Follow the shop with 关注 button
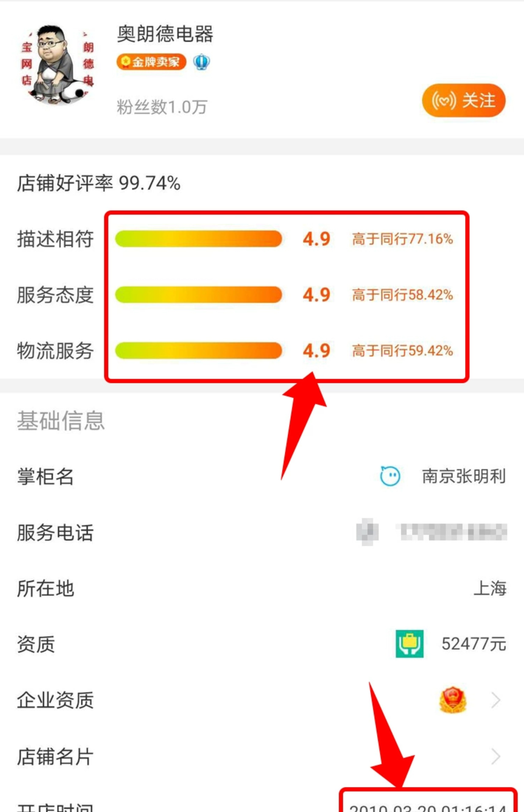Viewport: 524px width, 812px height. (x=464, y=100)
